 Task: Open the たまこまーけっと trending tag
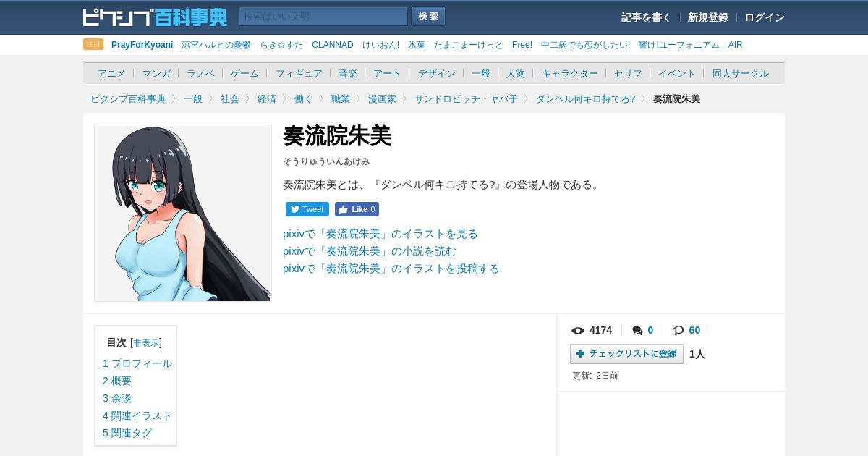pyautogui.click(x=469, y=45)
